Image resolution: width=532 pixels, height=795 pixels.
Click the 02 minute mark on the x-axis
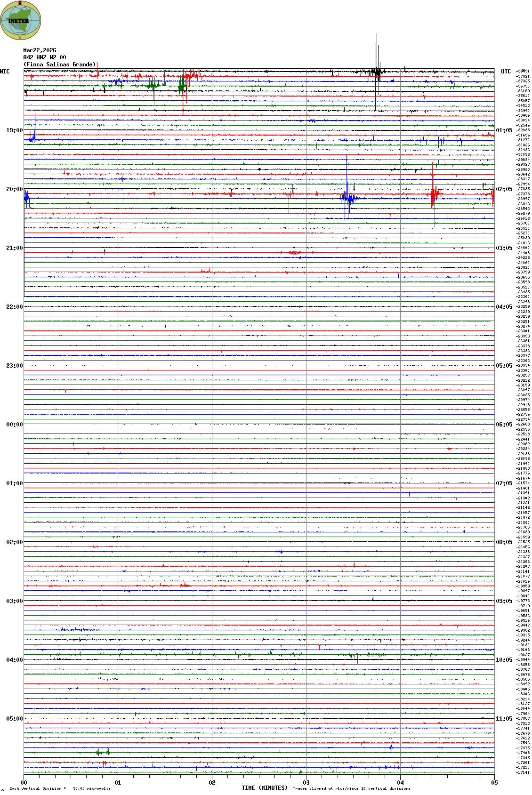pyautogui.click(x=212, y=783)
